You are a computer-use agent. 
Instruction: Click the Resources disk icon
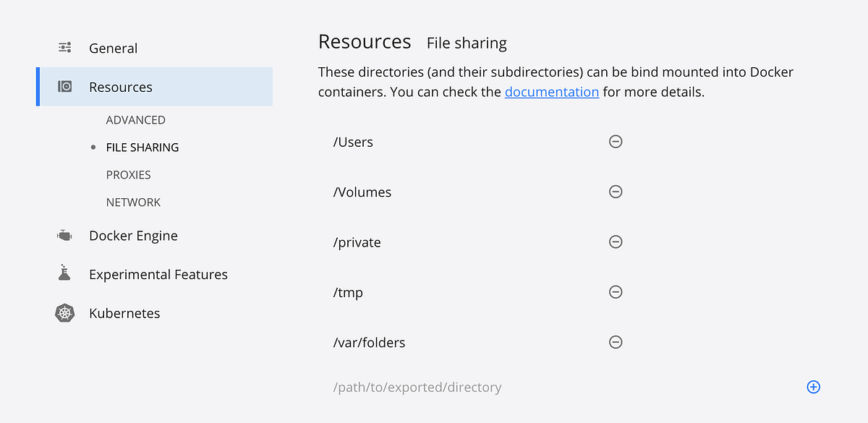coord(65,87)
